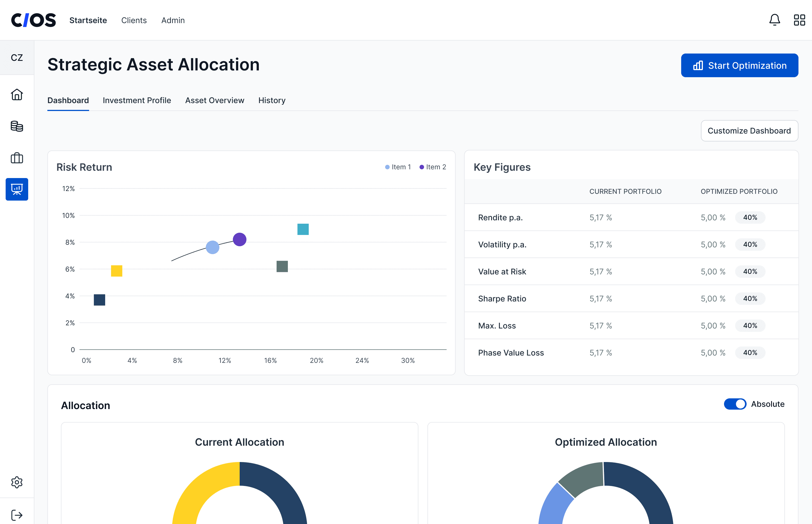Open settings gear in sidebar
The image size is (812, 524).
coord(17,482)
